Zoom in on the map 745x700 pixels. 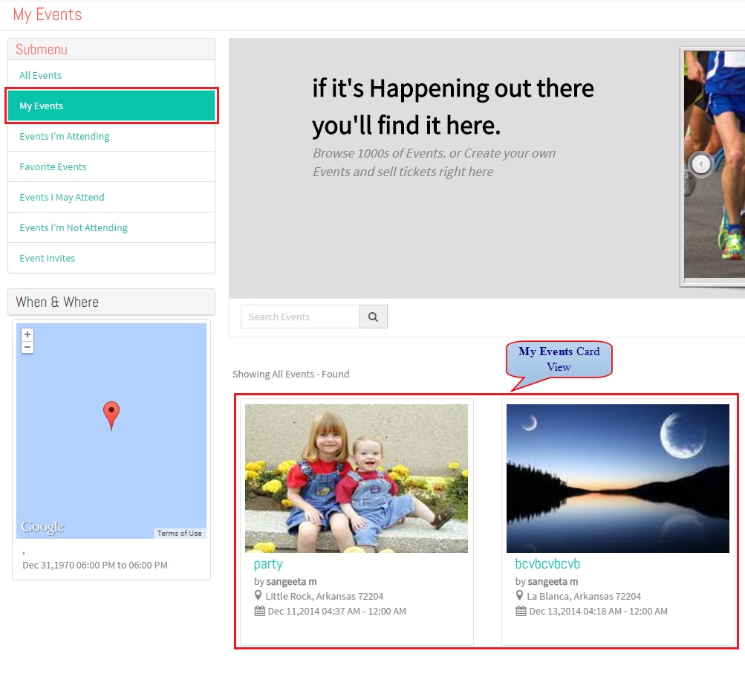tap(27, 334)
